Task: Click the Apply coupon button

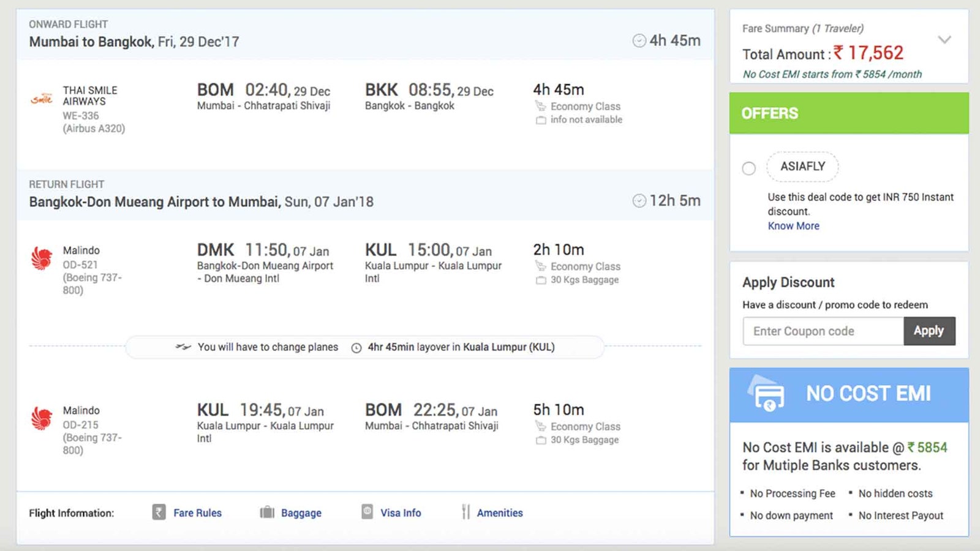Action: pyautogui.click(x=929, y=331)
